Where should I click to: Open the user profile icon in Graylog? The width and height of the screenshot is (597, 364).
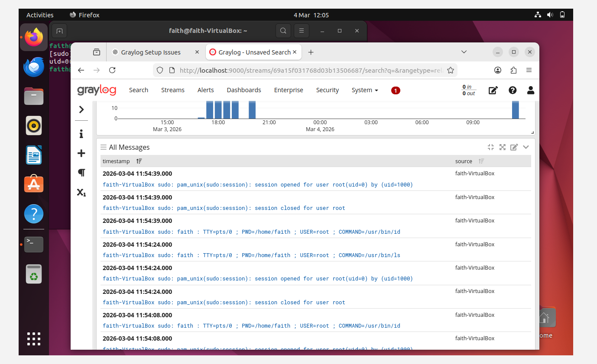click(530, 90)
